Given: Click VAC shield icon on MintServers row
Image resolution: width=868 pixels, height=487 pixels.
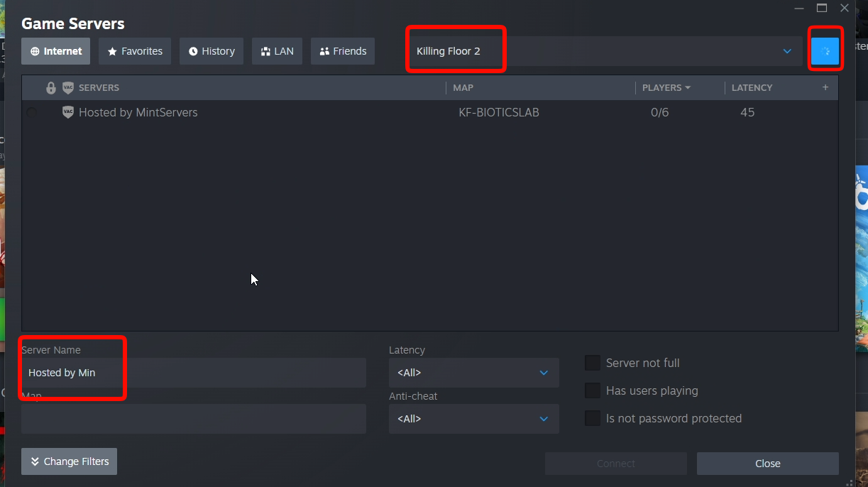Looking at the screenshot, I should coord(68,112).
